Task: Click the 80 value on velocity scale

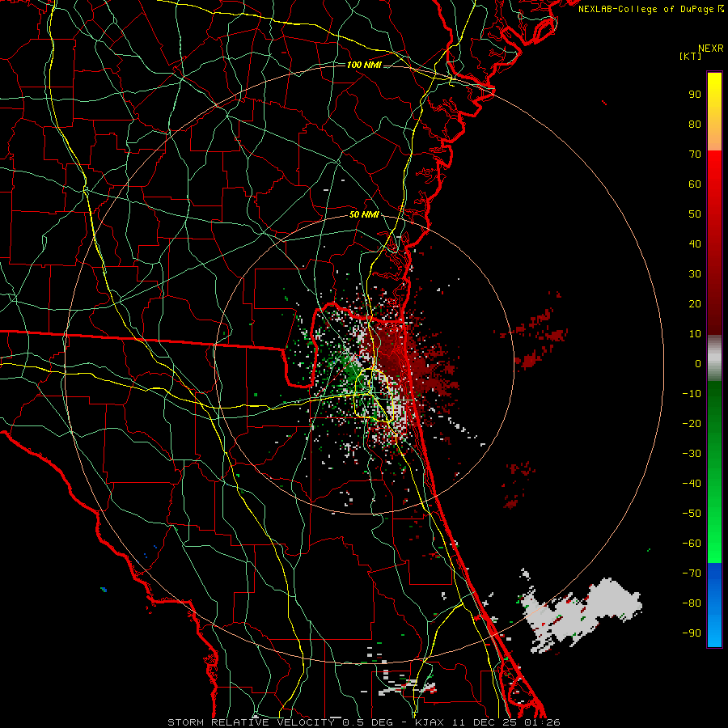Action: pyautogui.click(x=695, y=124)
